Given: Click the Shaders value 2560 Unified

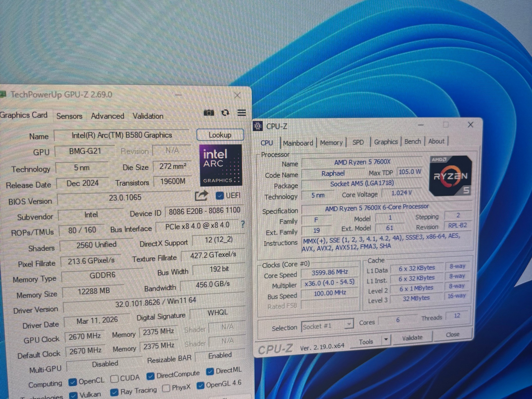Looking at the screenshot, I should click(x=96, y=245).
